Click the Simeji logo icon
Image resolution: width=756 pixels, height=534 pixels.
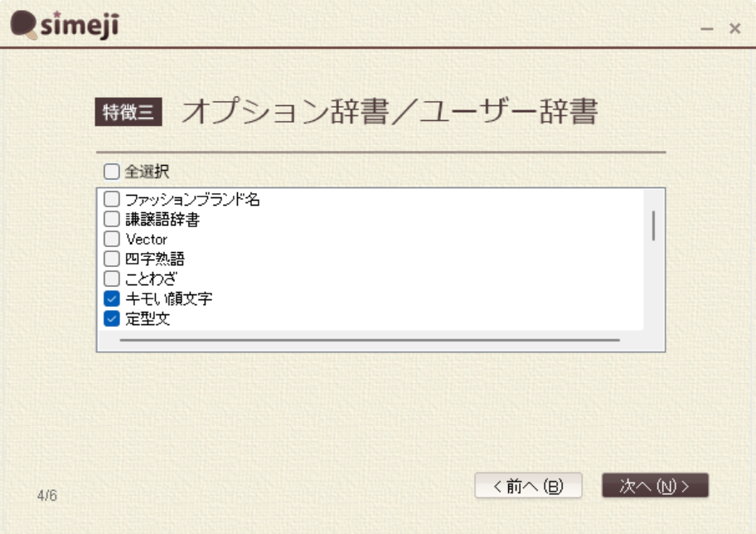point(25,27)
